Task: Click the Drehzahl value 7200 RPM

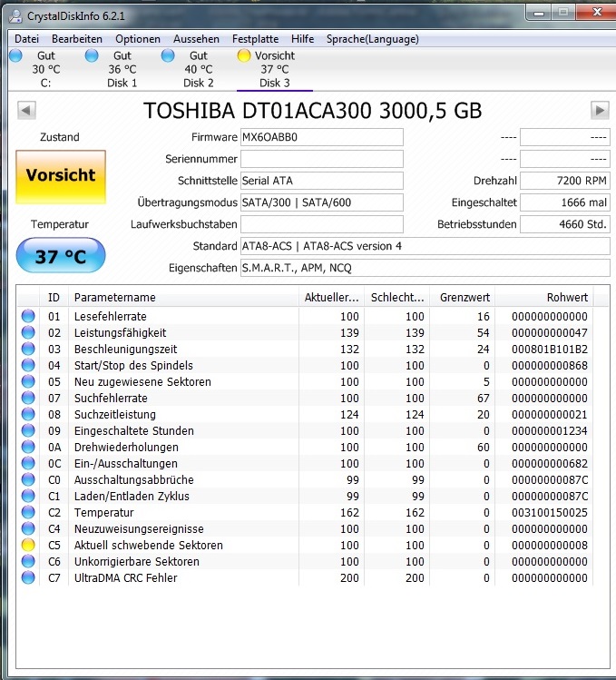Action: point(565,181)
